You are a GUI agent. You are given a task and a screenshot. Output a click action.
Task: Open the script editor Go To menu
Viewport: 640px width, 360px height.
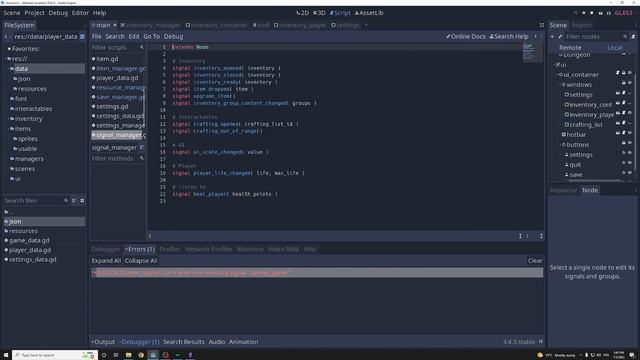coord(151,36)
